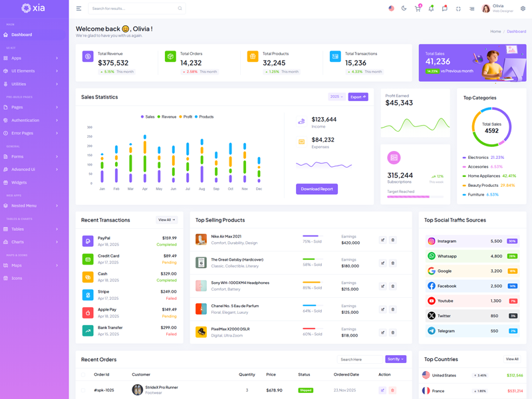Delete the PixelMax X2000 DSLR product row
This screenshot has height=399, width=532.
(x=392, y=332)
